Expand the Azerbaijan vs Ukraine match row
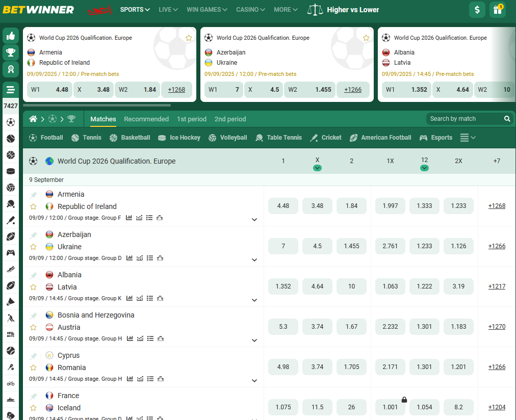The width and height of the screenshot is (516, 420). point(254,260)
